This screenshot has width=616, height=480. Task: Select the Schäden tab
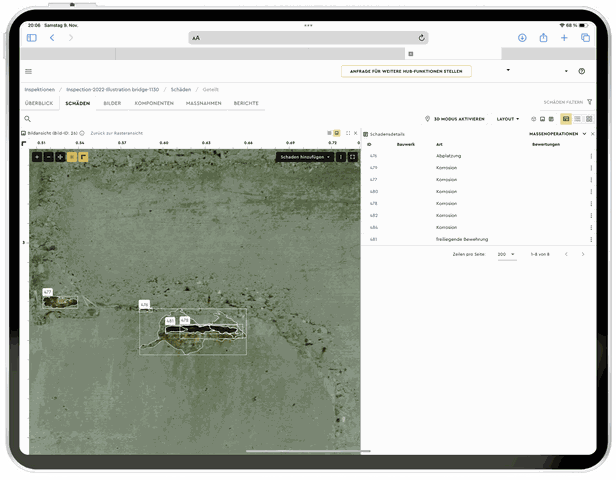tap(78, 103)
